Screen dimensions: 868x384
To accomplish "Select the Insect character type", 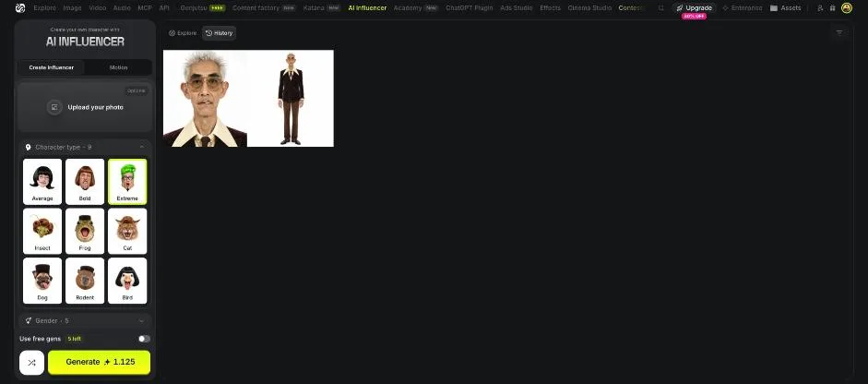I will tap(42, 231).
